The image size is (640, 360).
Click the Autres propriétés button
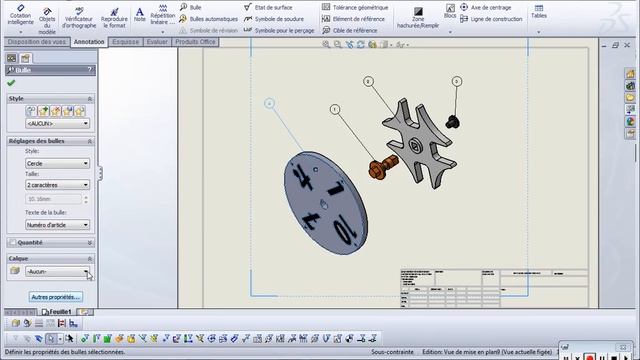(56, 297)
